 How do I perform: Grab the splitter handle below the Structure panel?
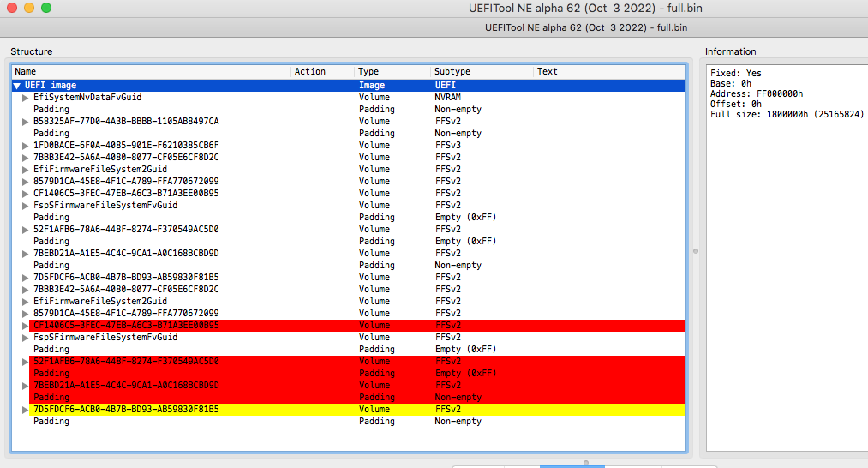586,463
